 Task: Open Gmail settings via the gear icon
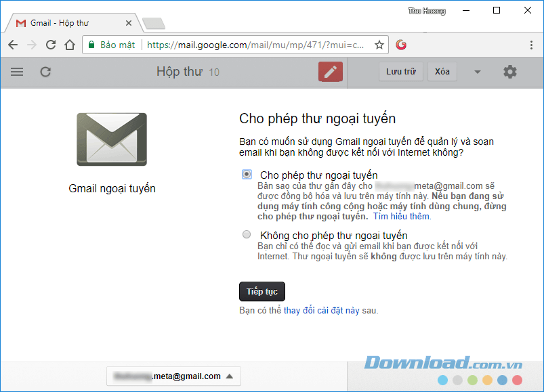tap(510, 71)
